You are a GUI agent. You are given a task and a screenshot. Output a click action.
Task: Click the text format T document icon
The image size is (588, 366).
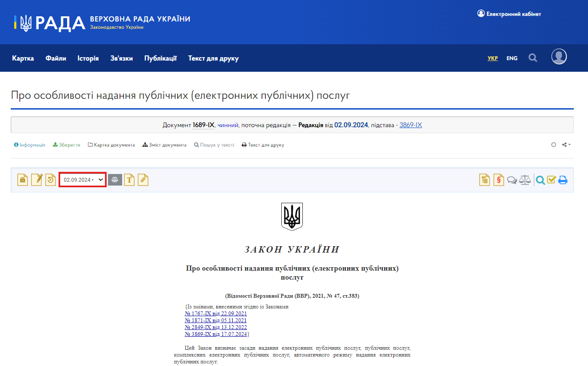[x=129, y=180]
